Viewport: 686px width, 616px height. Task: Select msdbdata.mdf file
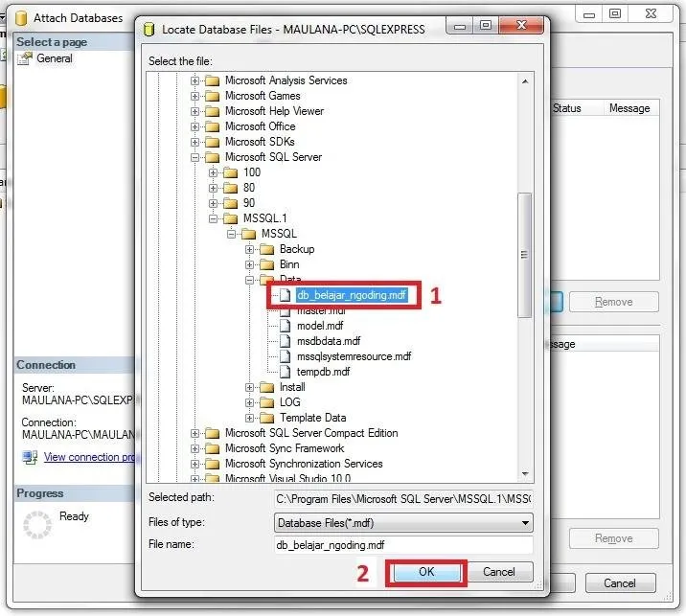[x=329, y=341]
